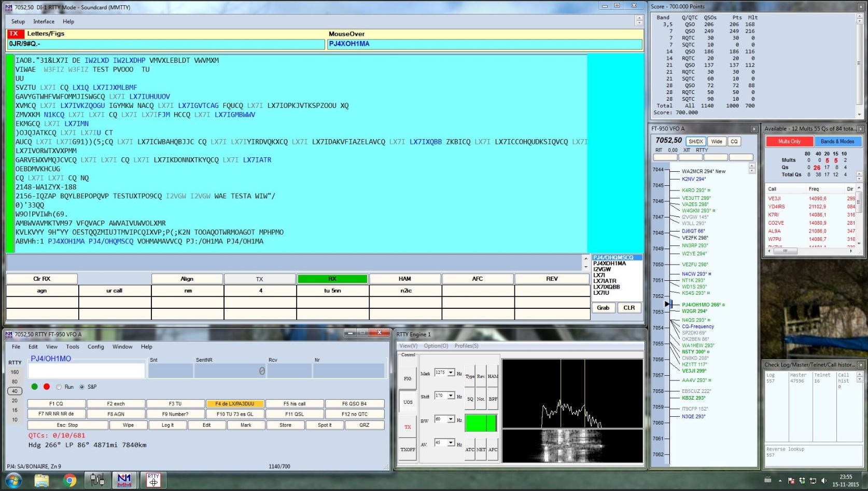Select the S&P radio button
This screenshot has width=868, height=491.
(82, 387)
